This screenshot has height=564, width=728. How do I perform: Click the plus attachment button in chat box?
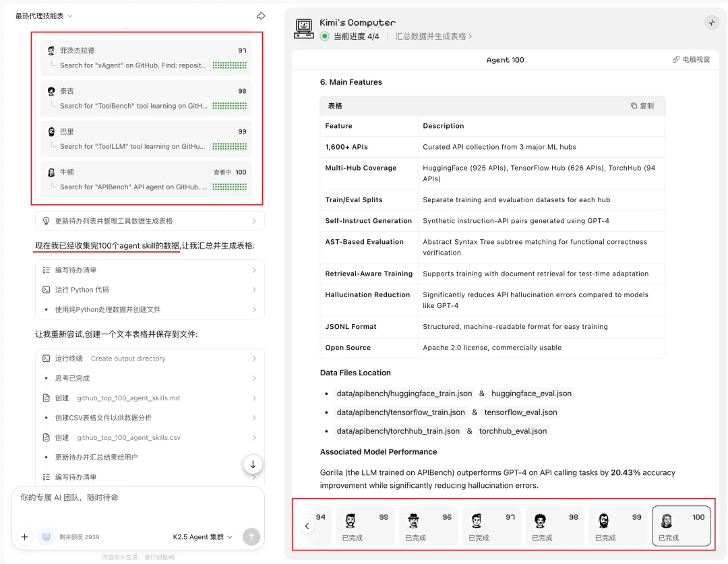click(x=25, y=537)
